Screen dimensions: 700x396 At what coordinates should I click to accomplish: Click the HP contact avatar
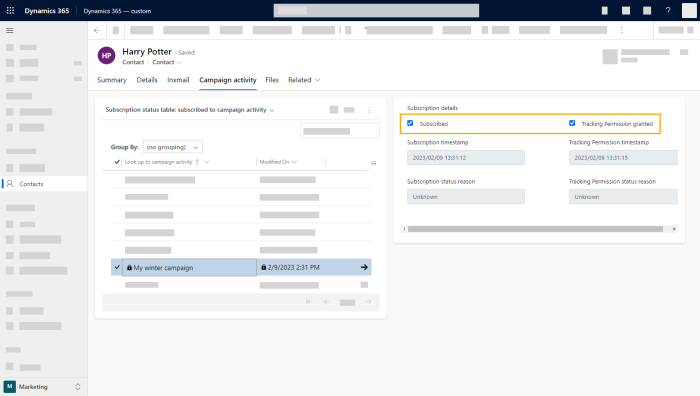tap(106, 55)
